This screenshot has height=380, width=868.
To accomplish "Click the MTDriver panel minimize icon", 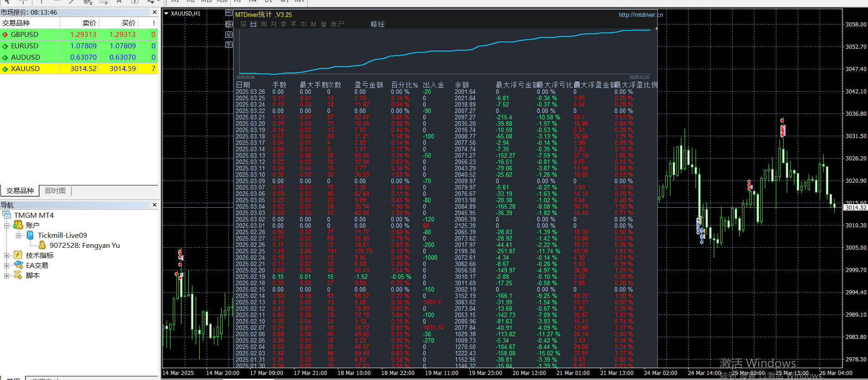I will 229,13.
